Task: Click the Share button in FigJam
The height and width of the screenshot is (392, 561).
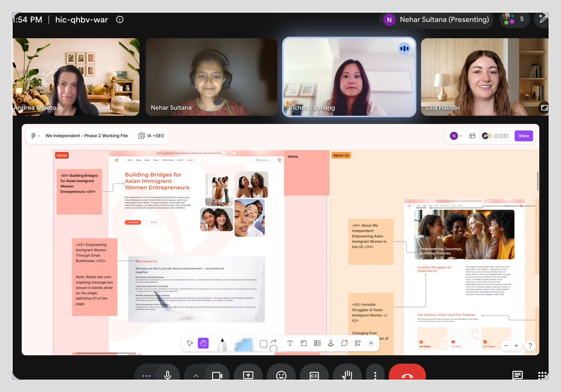Action: click(x=524, y=136)
